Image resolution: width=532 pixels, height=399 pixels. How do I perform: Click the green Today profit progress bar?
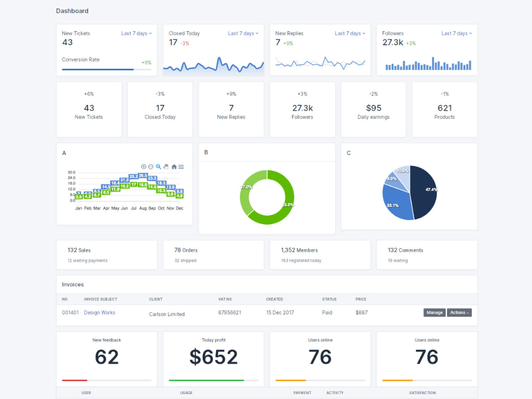click(213, 380)
